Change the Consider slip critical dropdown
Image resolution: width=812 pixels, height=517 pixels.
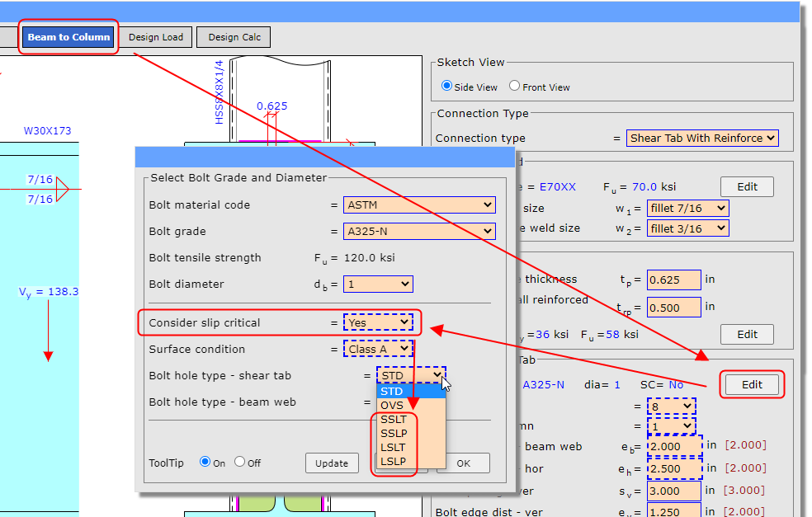point(378,323)
